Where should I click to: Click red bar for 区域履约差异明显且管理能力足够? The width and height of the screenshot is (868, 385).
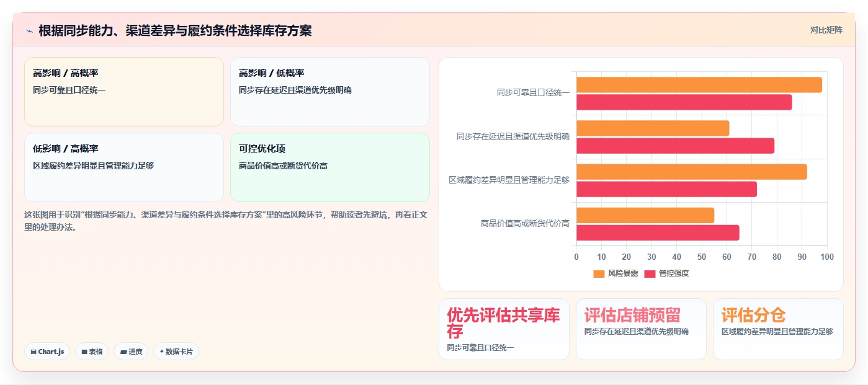(x=667, y=189)
